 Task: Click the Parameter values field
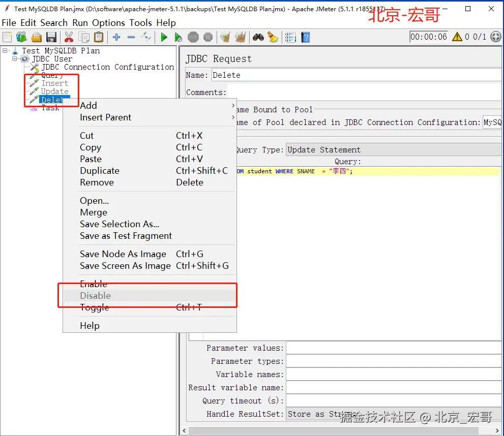(x=394, y=348)
